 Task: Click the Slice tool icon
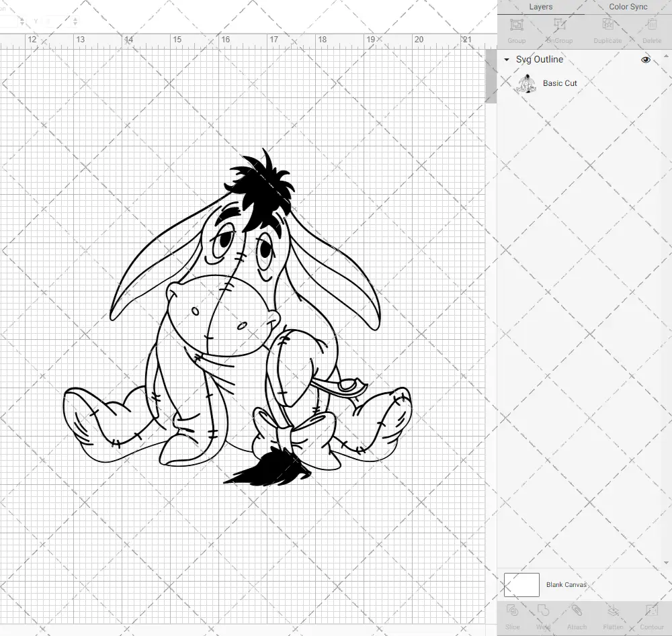pos(512,610)
